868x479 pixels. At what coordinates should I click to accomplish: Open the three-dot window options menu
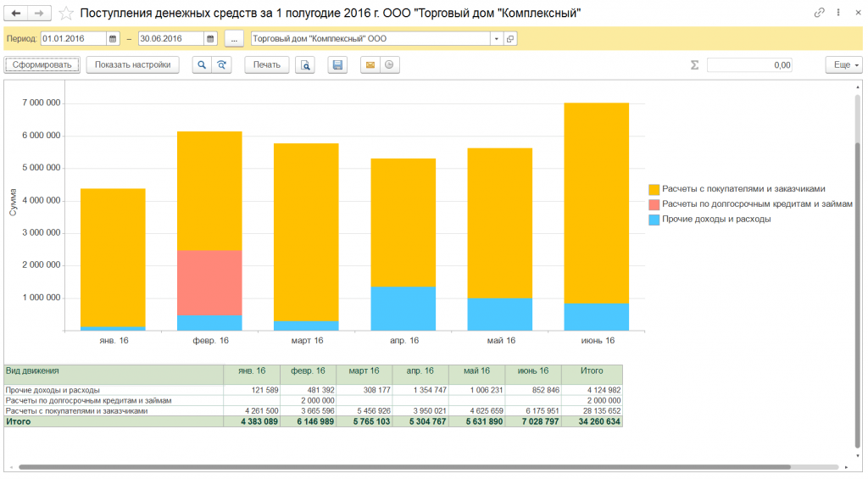tap(837, 14)
